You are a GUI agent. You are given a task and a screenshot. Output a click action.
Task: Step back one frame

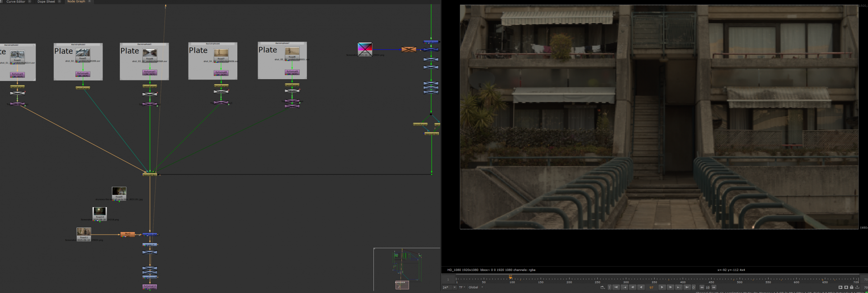click(x=632, y=287)
